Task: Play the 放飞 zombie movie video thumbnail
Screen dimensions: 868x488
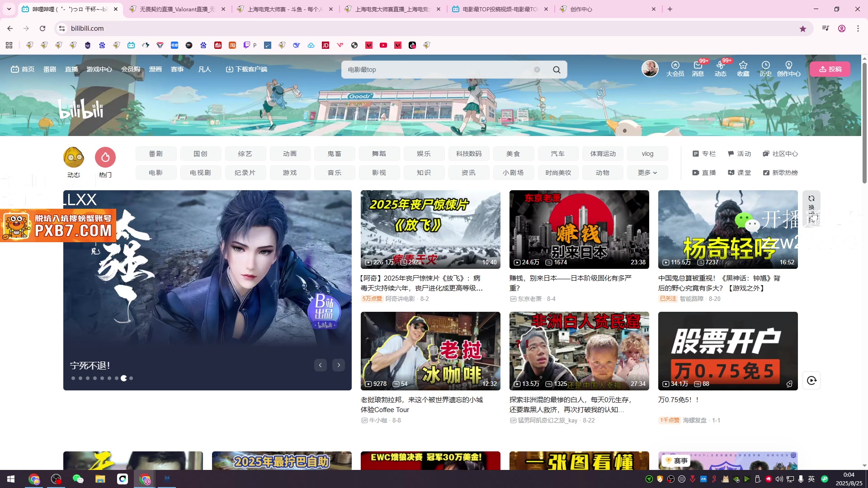Action: tap(430, 229)
